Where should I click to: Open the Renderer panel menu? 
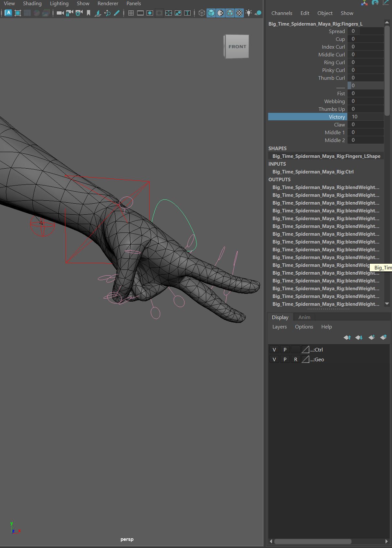[108, 4]
